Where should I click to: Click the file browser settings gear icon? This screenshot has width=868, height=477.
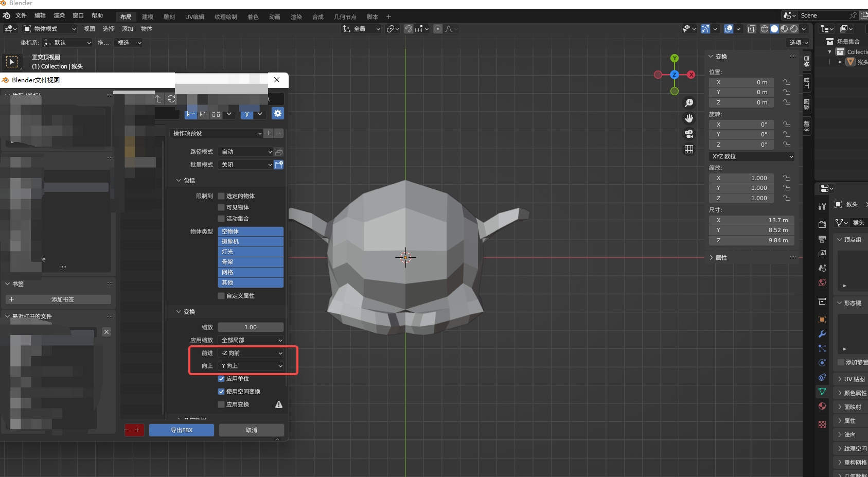(278, 113)
